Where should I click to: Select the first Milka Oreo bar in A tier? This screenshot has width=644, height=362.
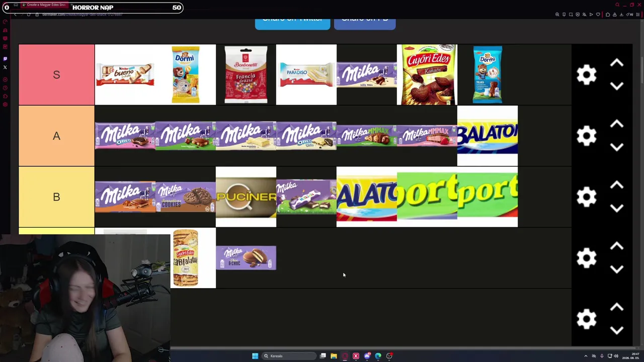tap(125, 136)
